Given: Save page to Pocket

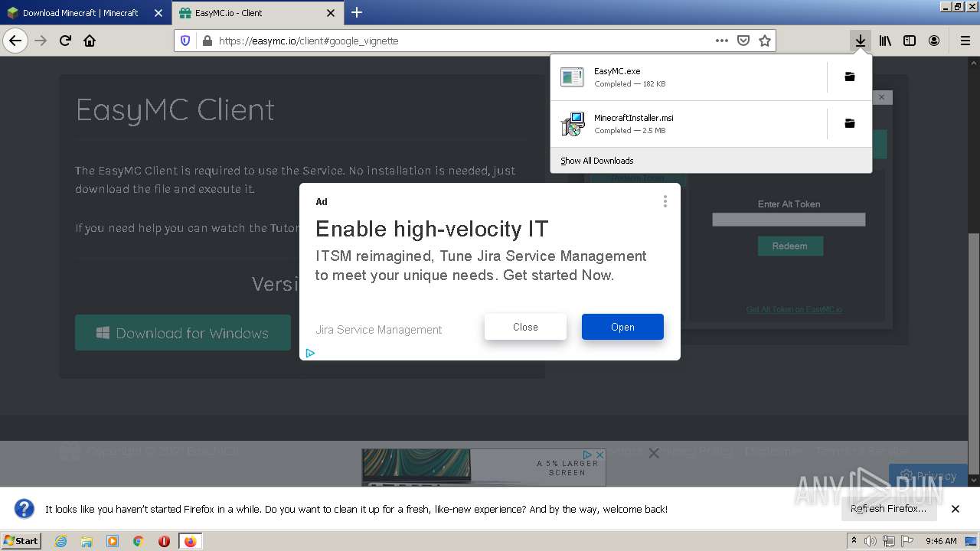Looking at the screenshot, I should tap(743, 41).
